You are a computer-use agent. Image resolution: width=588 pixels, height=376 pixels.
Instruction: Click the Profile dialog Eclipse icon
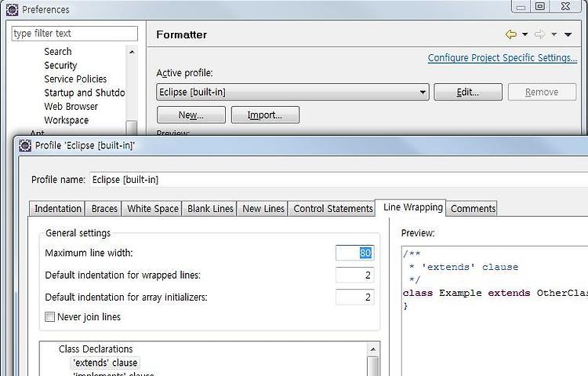(x=25, y=145)
